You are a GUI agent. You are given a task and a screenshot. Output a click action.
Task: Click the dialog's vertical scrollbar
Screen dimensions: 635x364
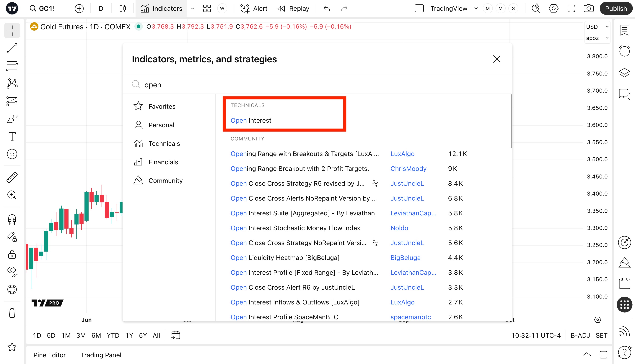point(511,122)
